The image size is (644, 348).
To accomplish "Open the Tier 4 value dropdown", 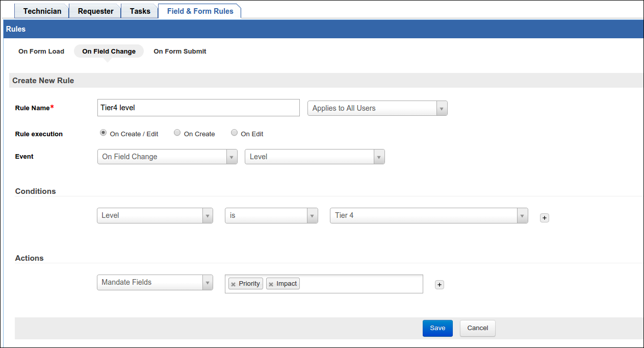I will pyautogui.click(x=428, y=215).
